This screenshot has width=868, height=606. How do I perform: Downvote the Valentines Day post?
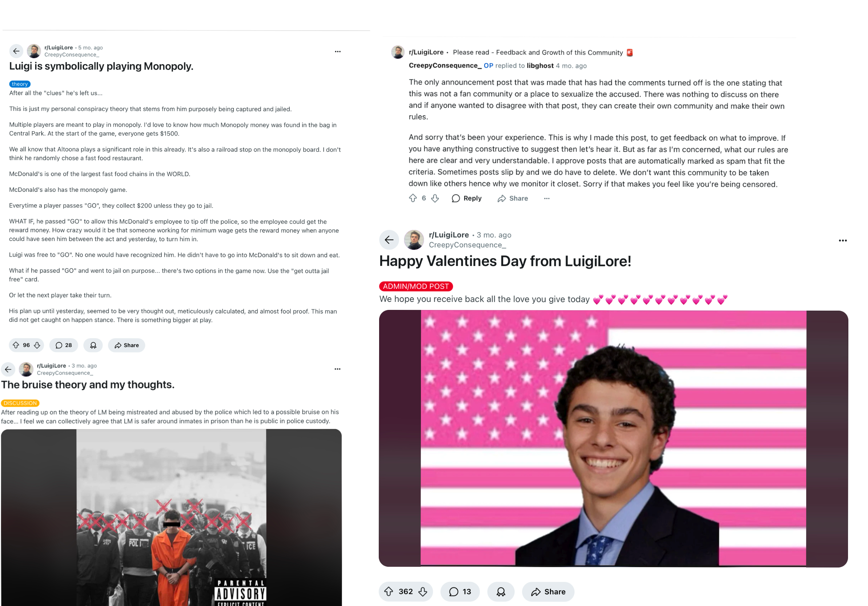pyautogui.click(x=423, y=591)
